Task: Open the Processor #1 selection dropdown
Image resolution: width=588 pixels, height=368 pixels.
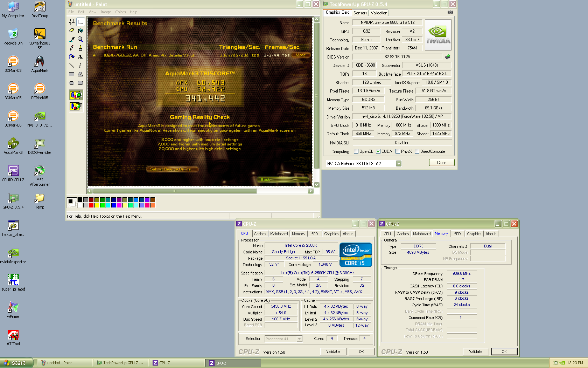Action: pyautogui.click(x=299, y=339)
